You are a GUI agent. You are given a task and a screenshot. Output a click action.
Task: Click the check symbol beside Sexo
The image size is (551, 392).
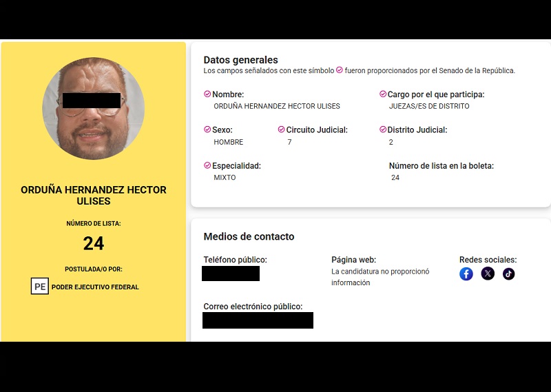pyautogui.click(x=207, y=130)
